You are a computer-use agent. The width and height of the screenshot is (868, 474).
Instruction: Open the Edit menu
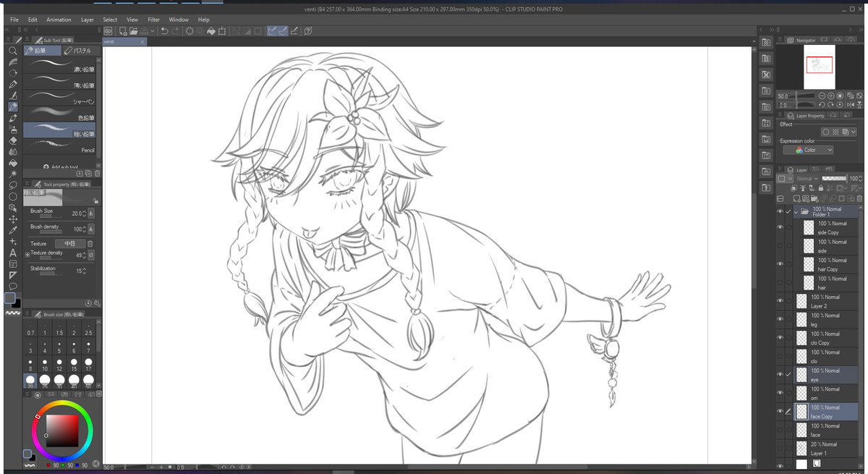click(x=33, y=20)
